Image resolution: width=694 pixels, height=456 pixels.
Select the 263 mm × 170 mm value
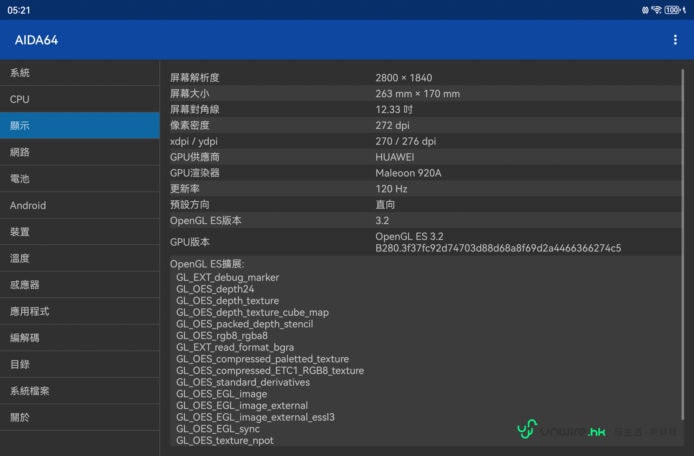pos(417,94)
